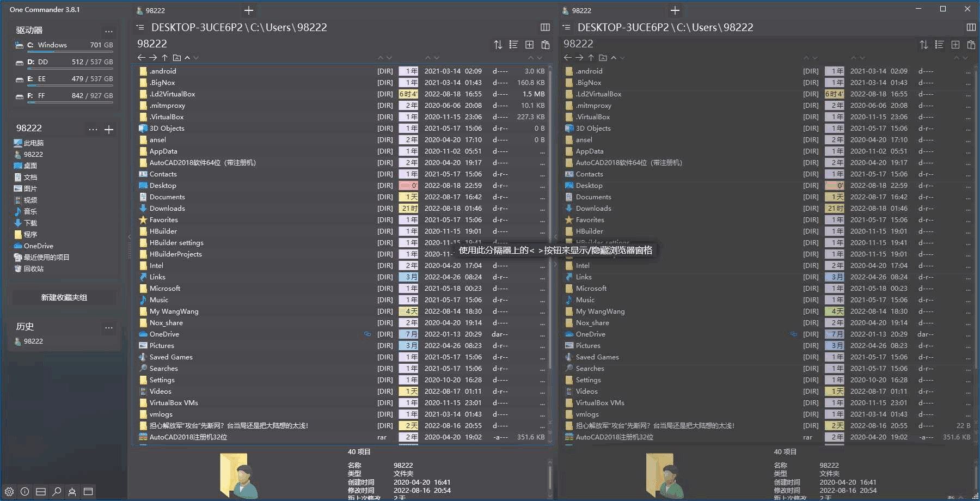
Task: Click the list view icon in right pane
Action: (x=939, y=45)
